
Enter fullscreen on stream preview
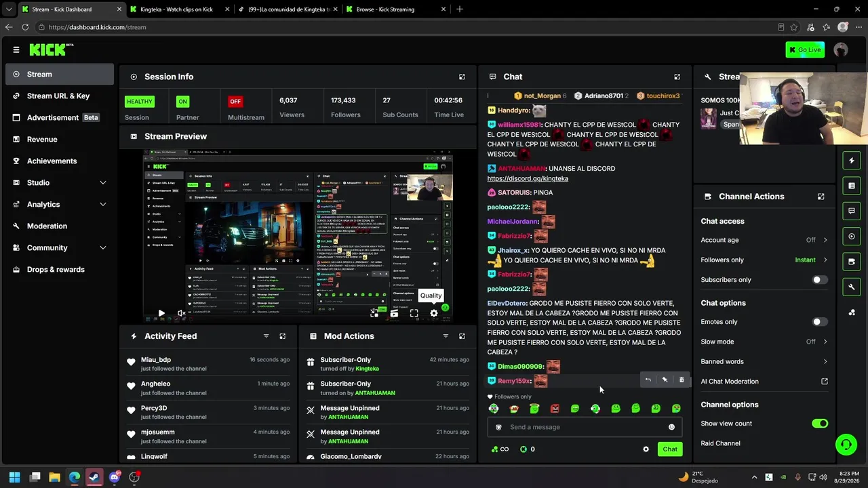click(414, 313)
